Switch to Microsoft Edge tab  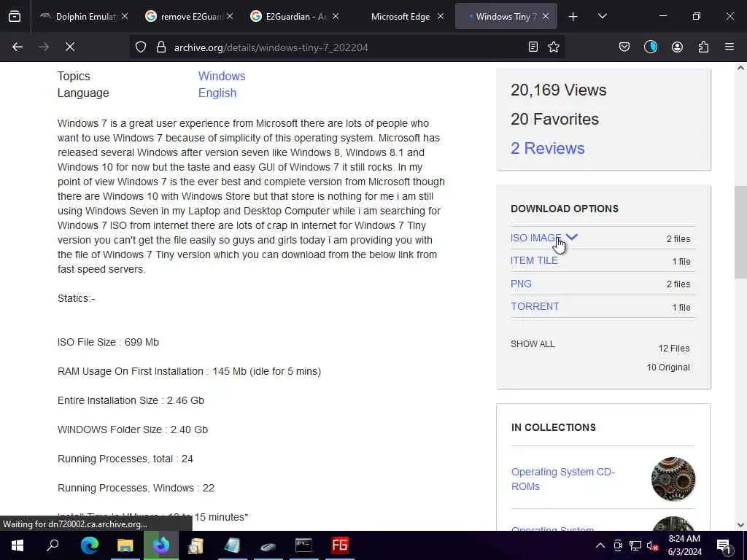[x=400, y=16]
